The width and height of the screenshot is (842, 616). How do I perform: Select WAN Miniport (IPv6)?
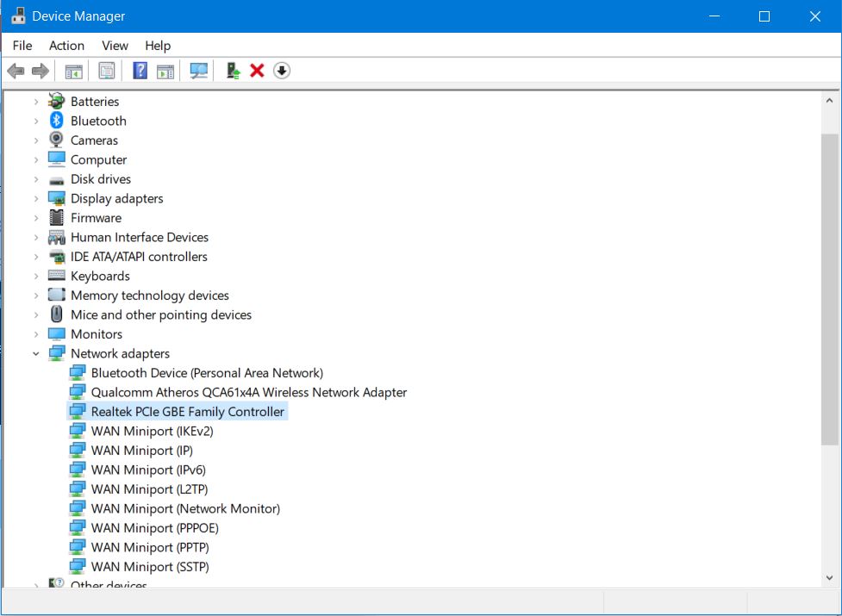coord(148,470)
